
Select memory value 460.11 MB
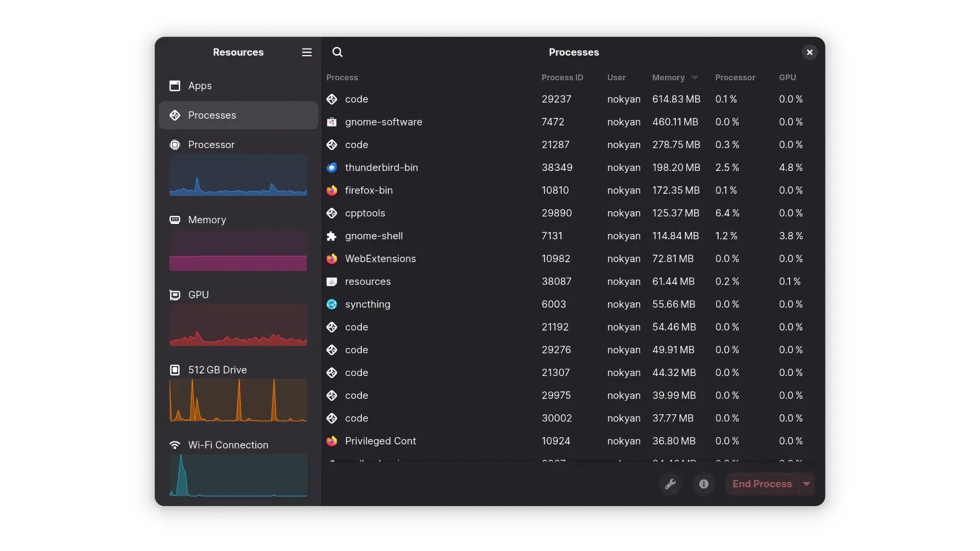[x=675, y=122]
